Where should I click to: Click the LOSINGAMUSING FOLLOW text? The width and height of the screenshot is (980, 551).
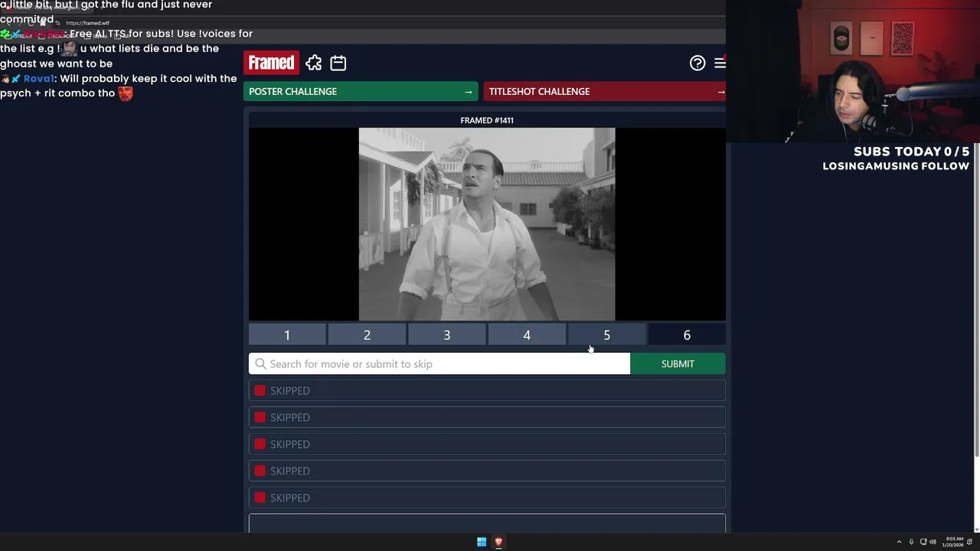point(896,166)
